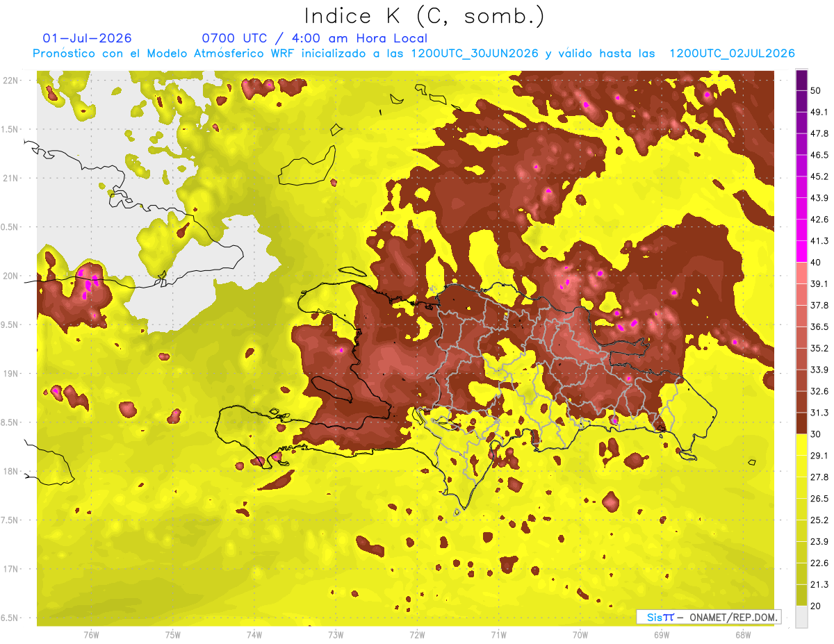
Task: Click the colorbar value '29.1'
Action: point(819,456)
